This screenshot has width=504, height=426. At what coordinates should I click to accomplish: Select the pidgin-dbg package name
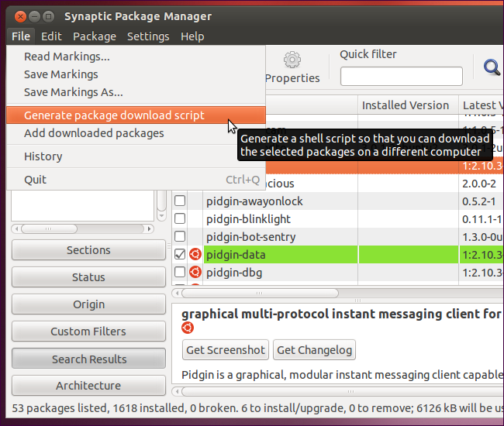click(x=234, y=273)
